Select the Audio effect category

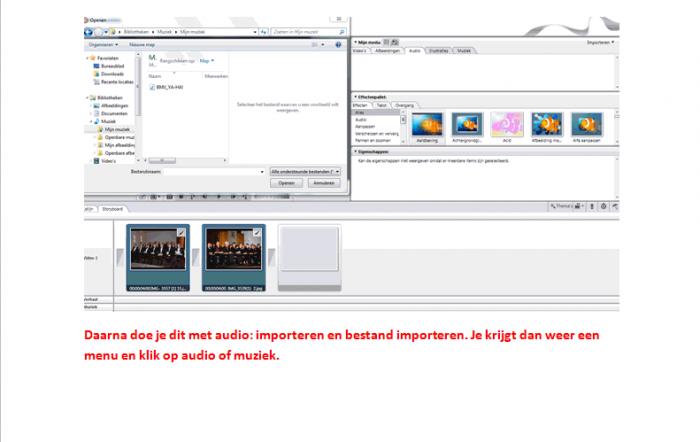pyautogui.click(x=361, y=120)
